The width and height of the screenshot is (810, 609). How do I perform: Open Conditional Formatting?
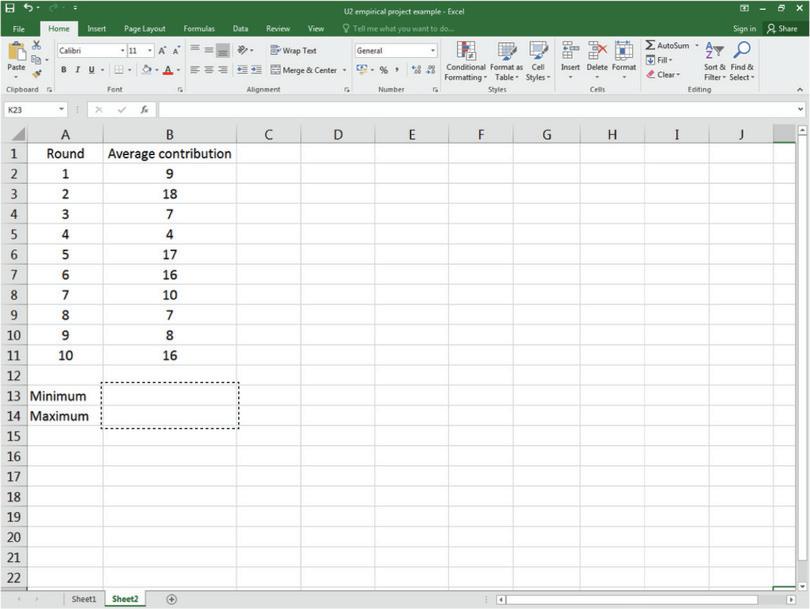click(465, 61)
